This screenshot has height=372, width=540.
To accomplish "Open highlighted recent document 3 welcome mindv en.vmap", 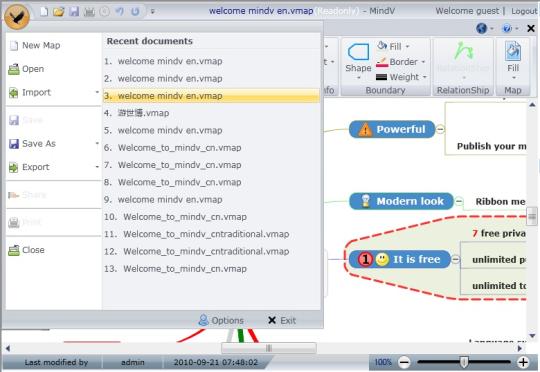I will tap(211, 96).
